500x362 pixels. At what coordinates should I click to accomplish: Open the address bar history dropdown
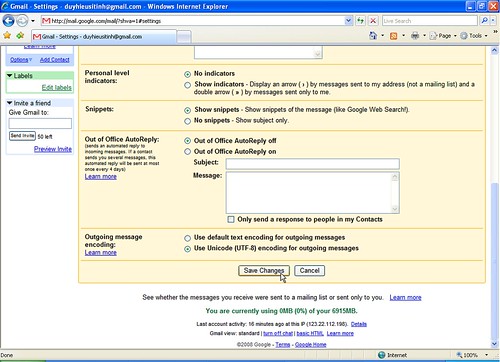[x=348, y=21]
